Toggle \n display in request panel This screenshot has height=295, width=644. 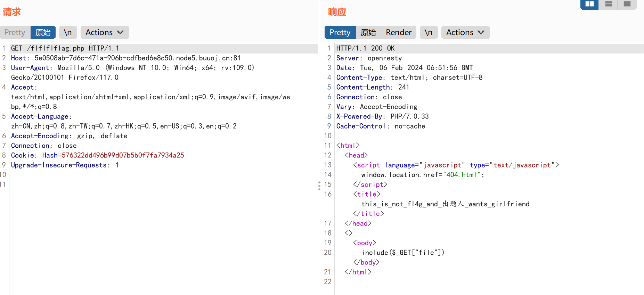coord(68,32)
